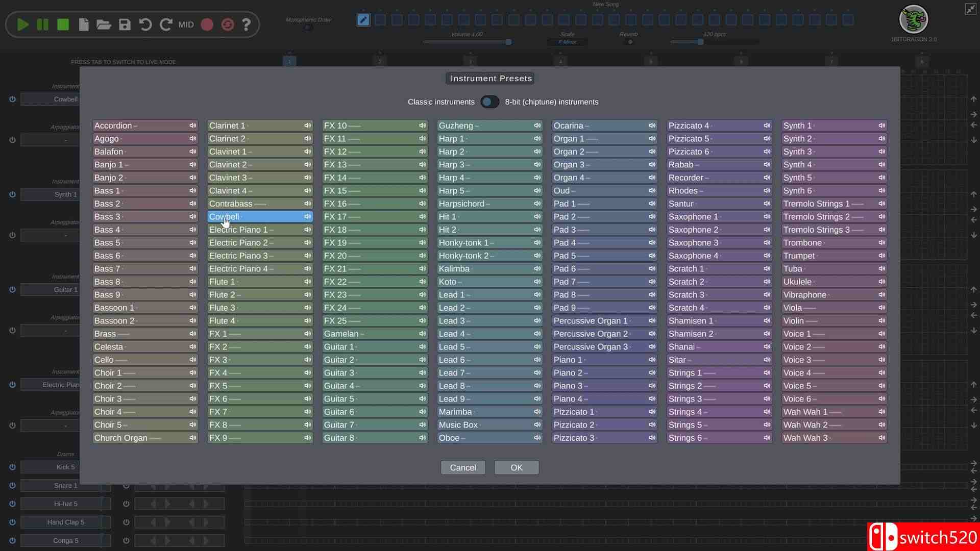Image resolution: width=980 pixels, height=551 pixels.
Task: Toggle power for the Kick 5 drum track
Action: coord(12,467)
